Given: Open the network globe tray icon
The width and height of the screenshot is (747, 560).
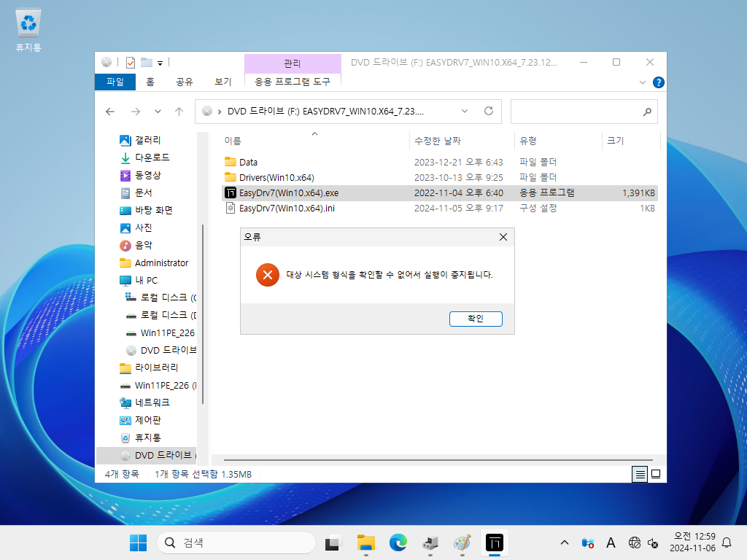Looking at the screenshot, I should click(x=634, y=542).
